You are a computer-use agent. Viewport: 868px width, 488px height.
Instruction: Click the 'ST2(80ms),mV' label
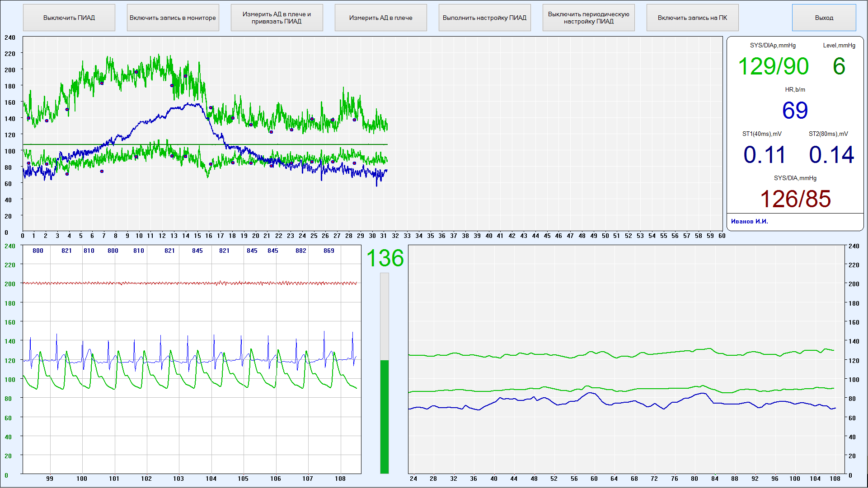point(829,134)
